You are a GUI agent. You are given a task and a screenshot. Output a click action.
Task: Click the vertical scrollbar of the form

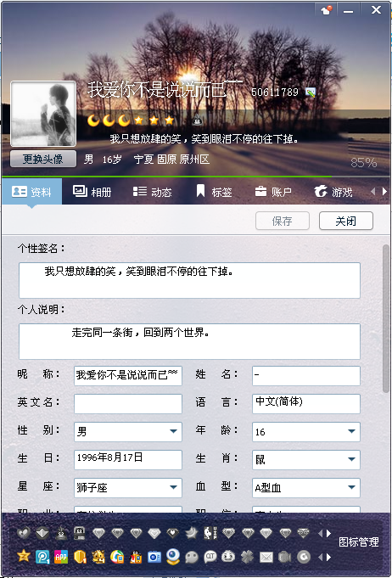386,319
